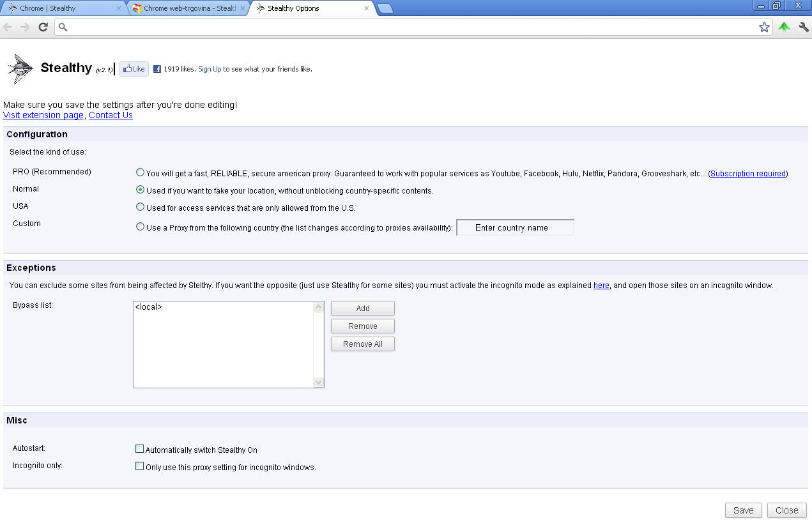812x525 pixels.
Task: Click the Facebook logo beside the like count
Action: coord(157,69)
